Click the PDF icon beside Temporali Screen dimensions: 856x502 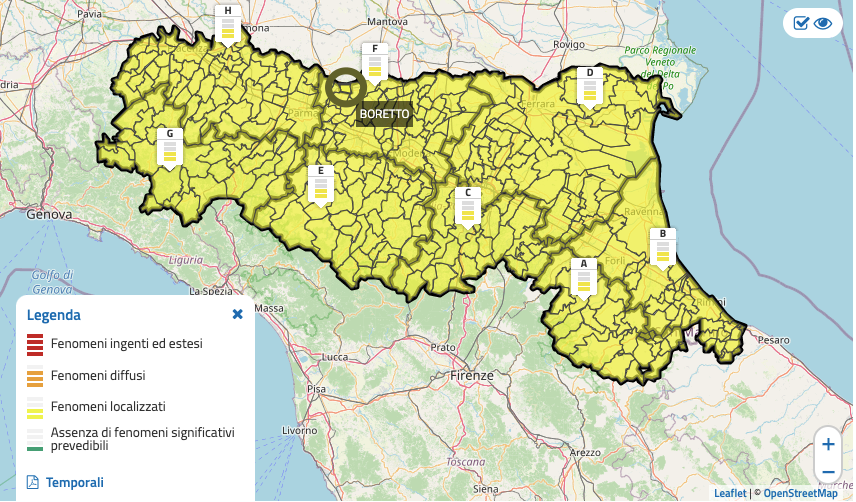pos(33,482)
